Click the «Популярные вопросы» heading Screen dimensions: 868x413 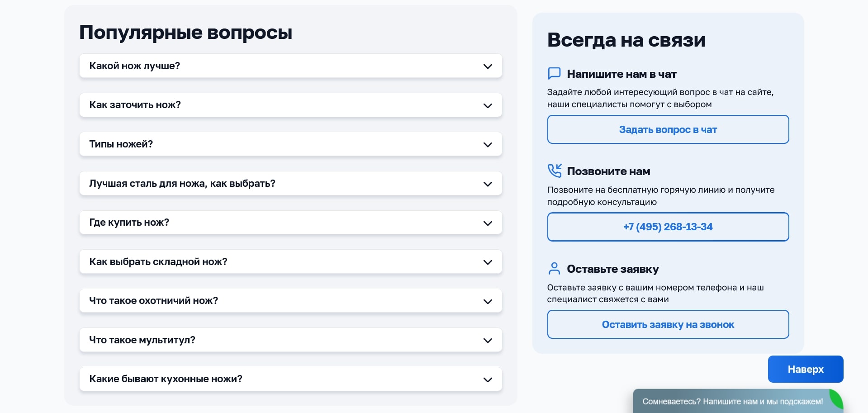pyautogui.click(x=185, y=32)
